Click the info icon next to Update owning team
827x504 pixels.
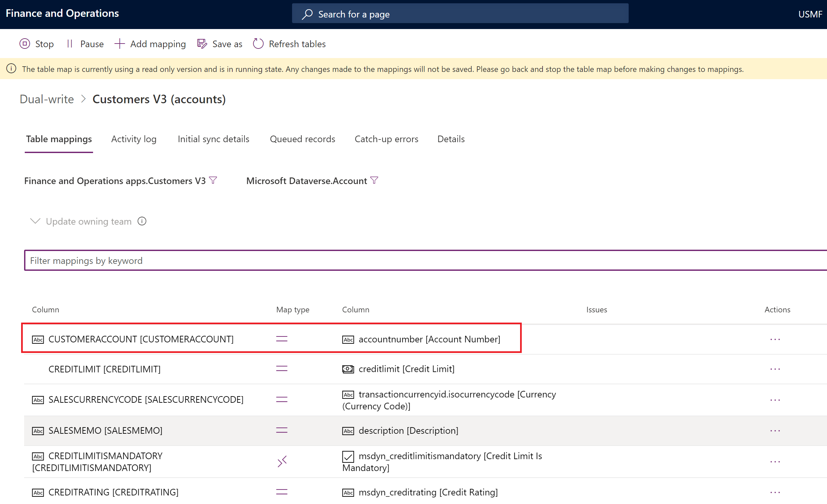142,221
